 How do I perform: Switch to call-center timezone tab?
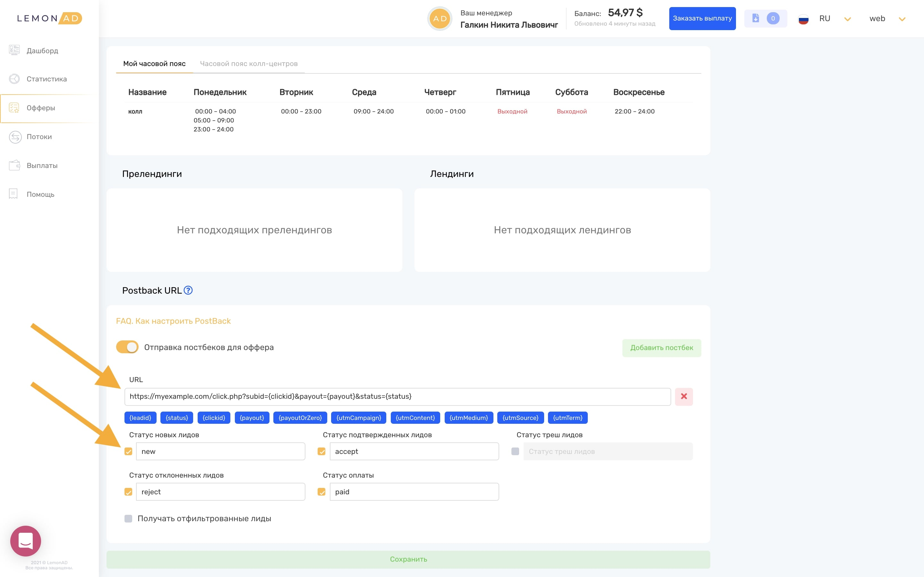(x=249, y=64)
